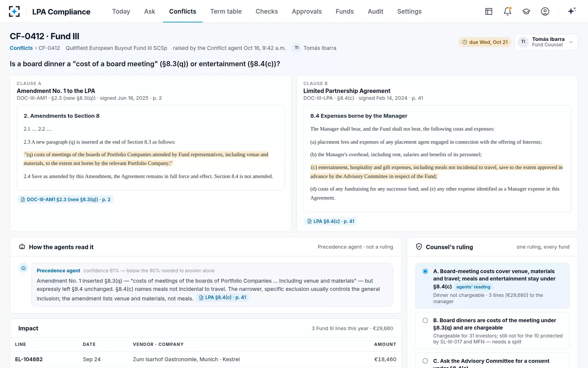This screenshot has height=368, width=588.
Task: Click highlighted clause (q) text in Amendment
Action: 146,159
